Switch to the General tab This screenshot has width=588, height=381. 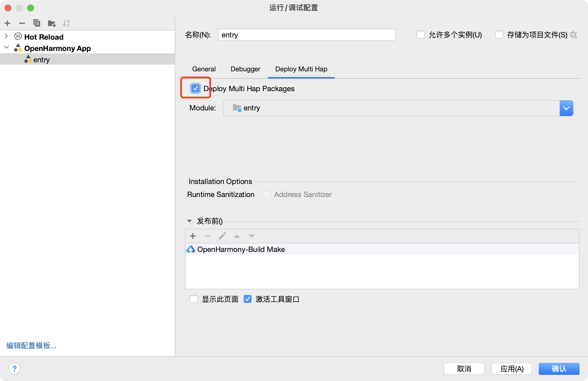click(204, 69)
